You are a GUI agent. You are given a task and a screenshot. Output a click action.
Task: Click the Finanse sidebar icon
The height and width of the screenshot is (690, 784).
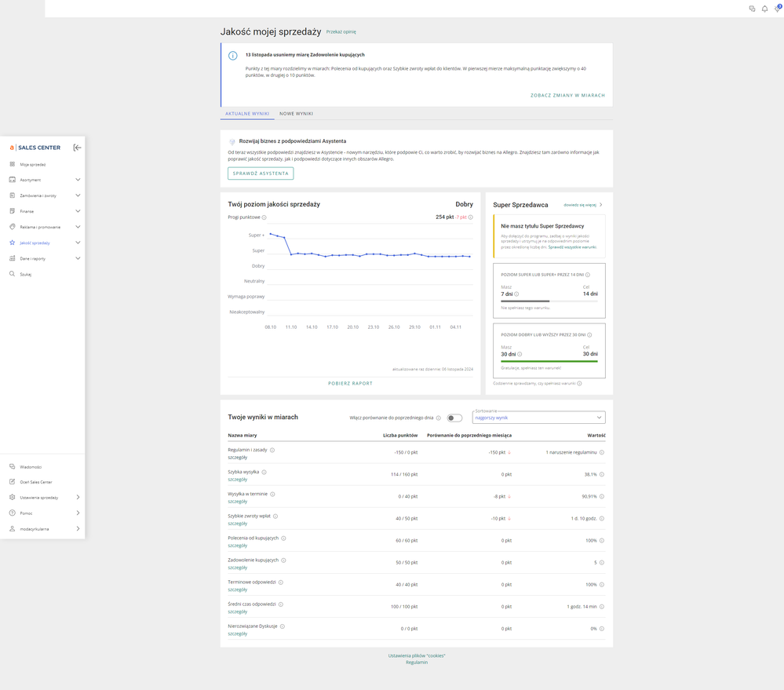[13, 211]
